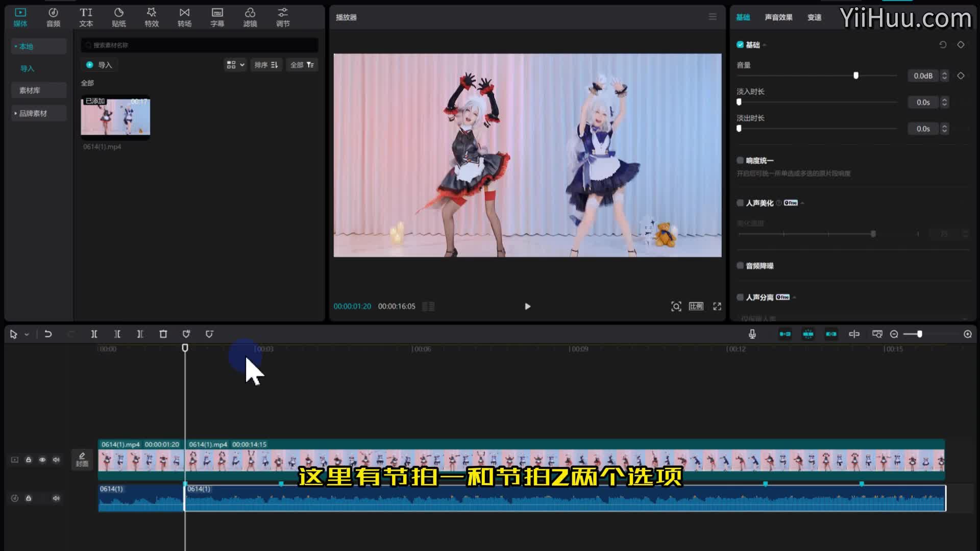Screen dimensions: 980x551
Task: Expand the 本地 local section
Action: [x=39, y=46]
